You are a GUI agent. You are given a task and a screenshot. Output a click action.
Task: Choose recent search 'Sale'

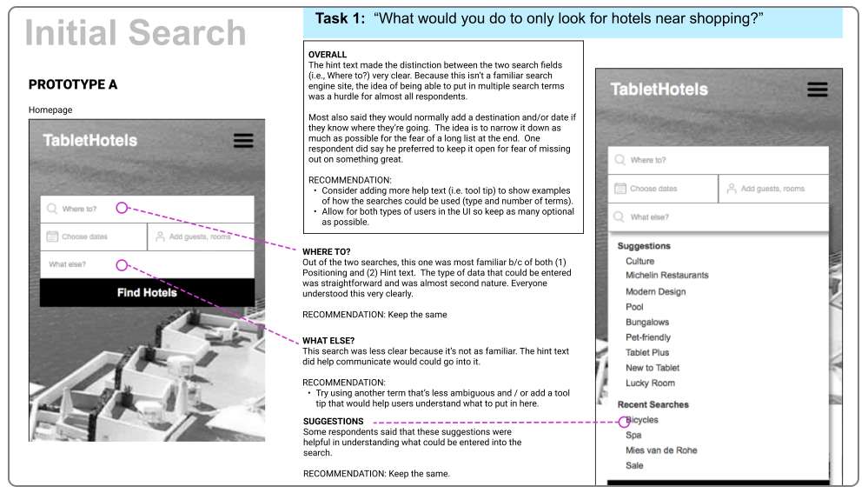pyautogui.click(x=634, y=465)
